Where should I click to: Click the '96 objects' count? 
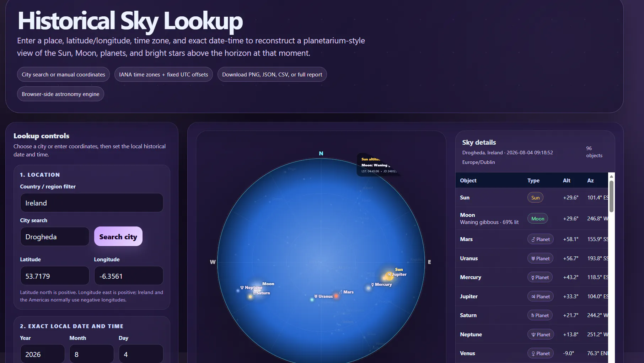tap(594, 152)
